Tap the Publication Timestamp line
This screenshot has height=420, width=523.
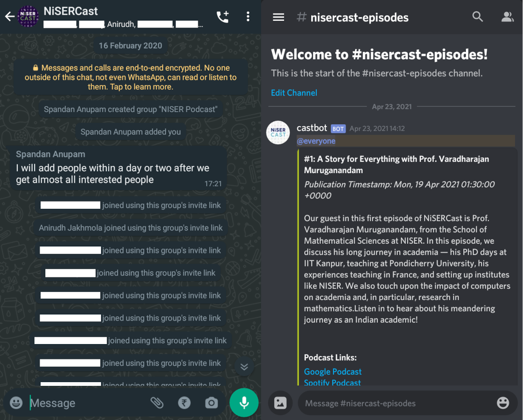pyautogui.click(x=399, y=190)
